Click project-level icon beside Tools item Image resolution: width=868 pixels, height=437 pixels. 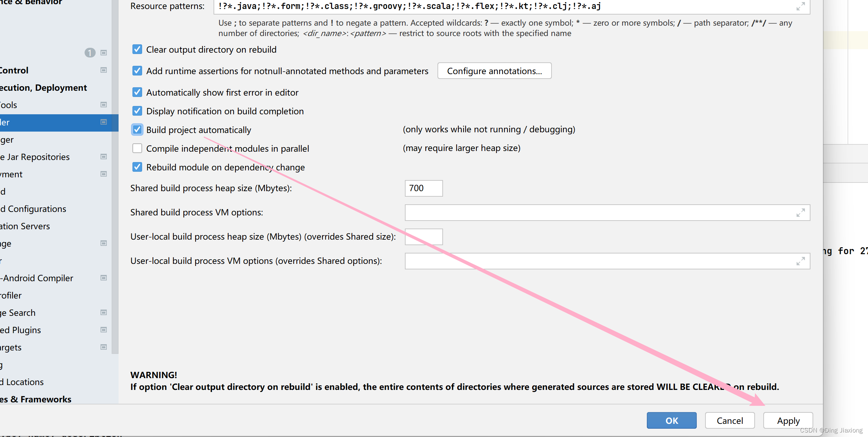point(103,105)
